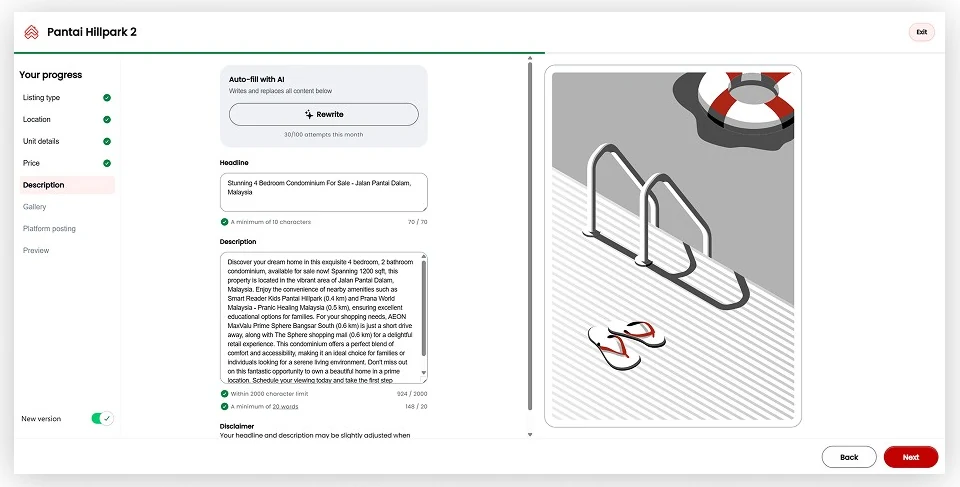Click the red logo beside Pantai Hillpark 2
Screen dimensions: 960x487
(x=31, y=32)
